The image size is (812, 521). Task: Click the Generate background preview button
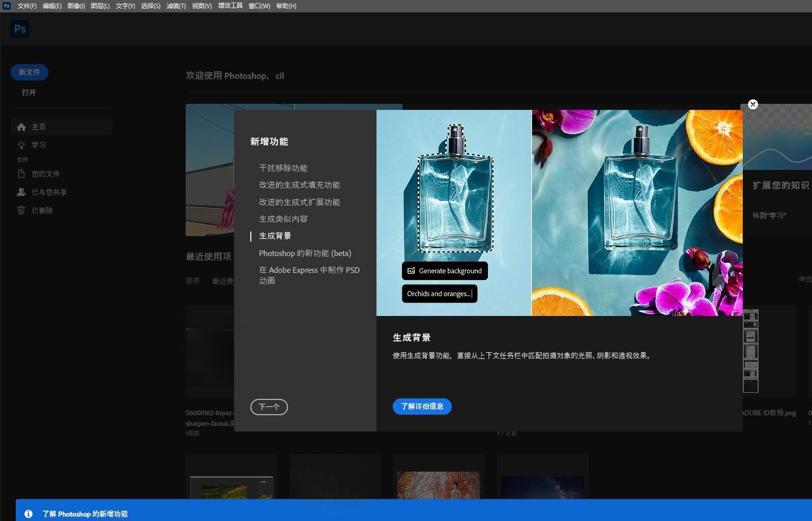click(445, 271)
